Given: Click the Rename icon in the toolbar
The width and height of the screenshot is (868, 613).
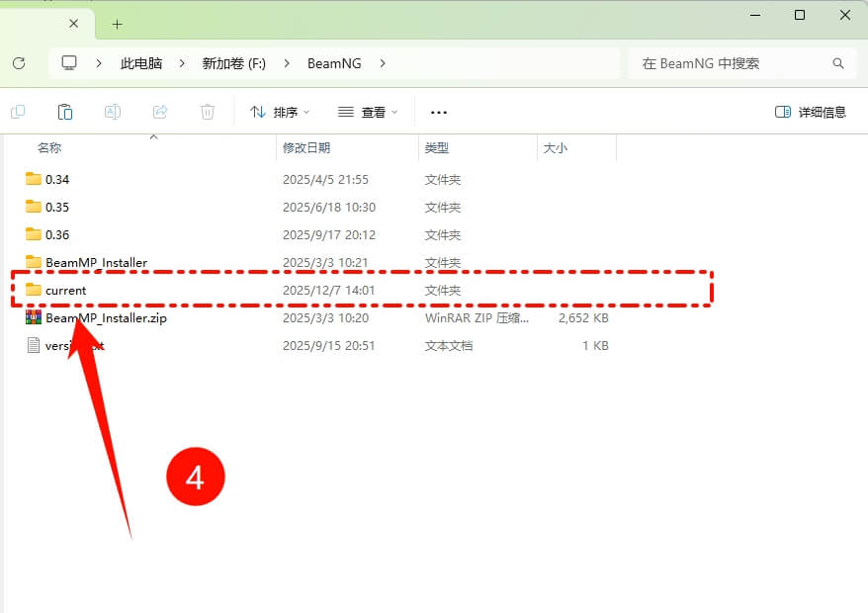Looking at the screenshot, I should [x=113, y=112].
